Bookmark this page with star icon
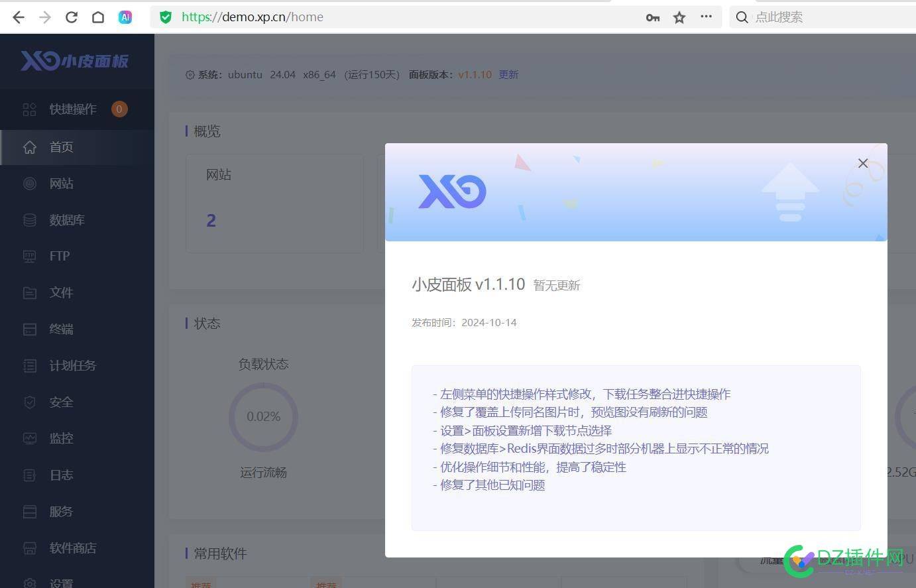Image resolution: width=916 pixels, height=588 pixels. tap(679, 17)
